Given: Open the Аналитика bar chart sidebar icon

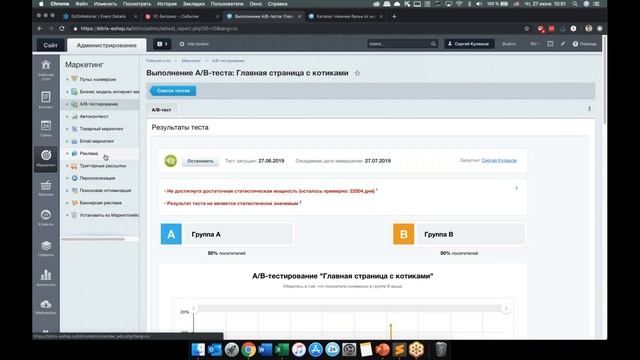Looking at the screenshot, I should click(x=46, y=275).
